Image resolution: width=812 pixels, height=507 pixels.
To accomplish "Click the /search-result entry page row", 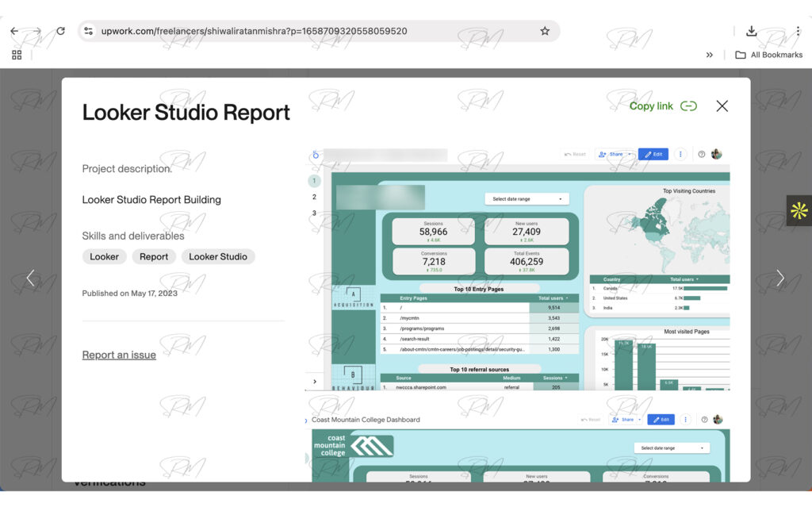I will pyautogui.click(x=480, y=339).
